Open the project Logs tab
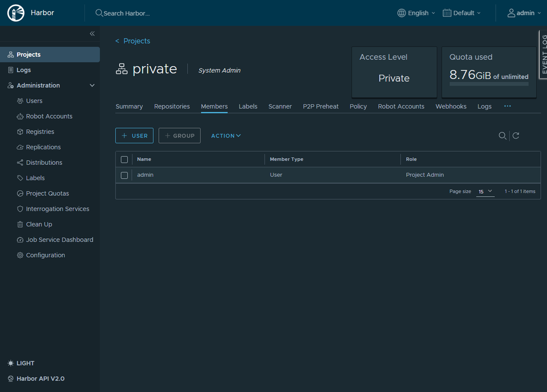547x392 pixels. coord(485,106)
